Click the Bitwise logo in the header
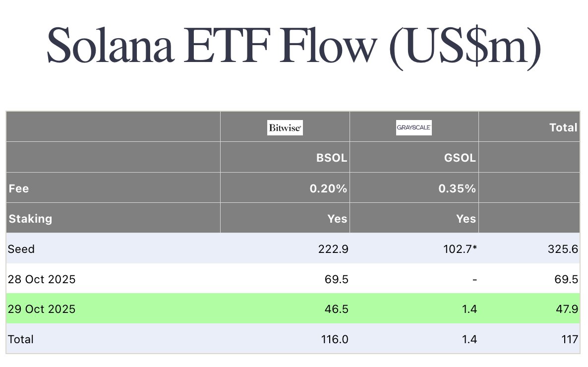Image resolution: width=588 pixels, height=367 pixels. [285, 127]
